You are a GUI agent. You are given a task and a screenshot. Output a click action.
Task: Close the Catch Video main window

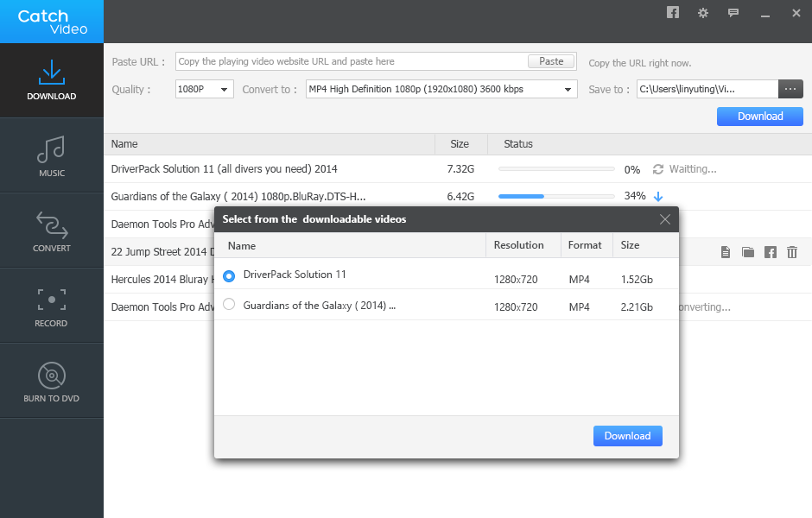coord(796,13)
